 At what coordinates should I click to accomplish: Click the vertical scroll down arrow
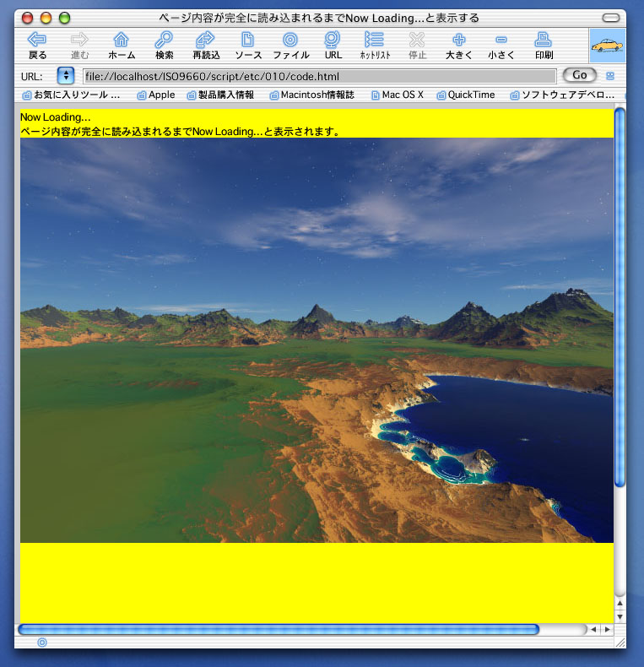tap(620, 617)
